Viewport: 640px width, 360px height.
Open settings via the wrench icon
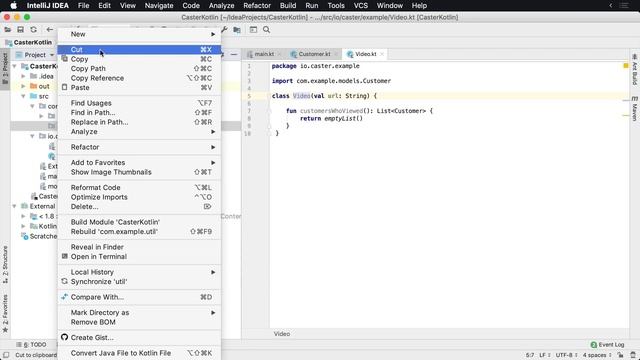pyautogui.click(x=224, y=29)
